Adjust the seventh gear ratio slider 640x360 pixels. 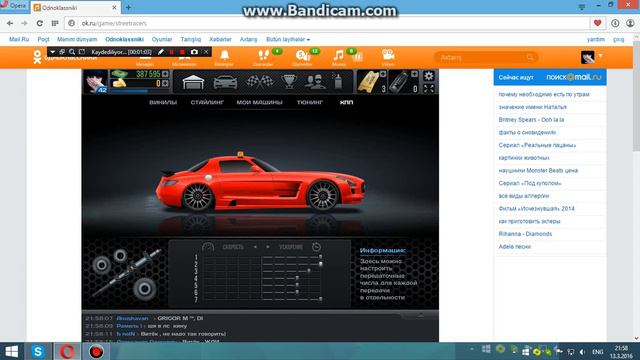click(x=320, y=299)
